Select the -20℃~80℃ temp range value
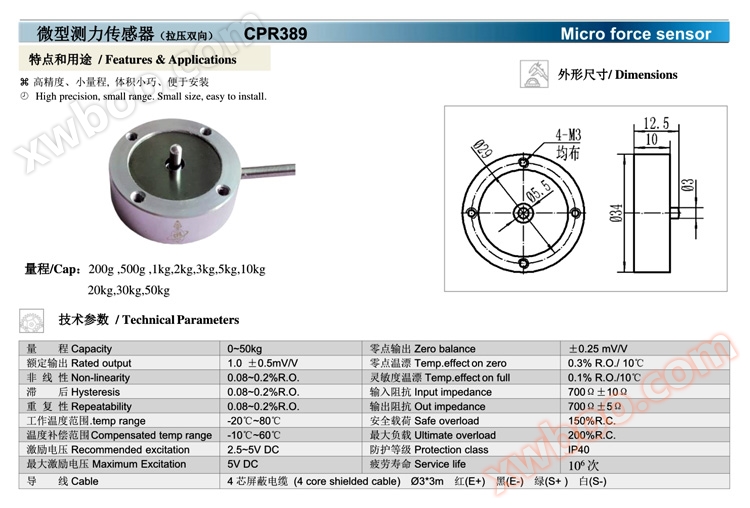The width and height of the screenshot is (750, 508). coord(254,421)
